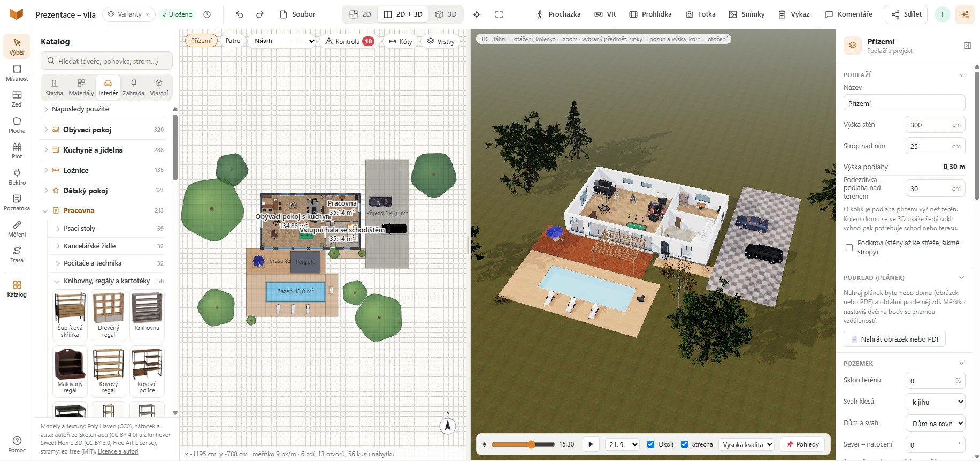Redo the last action
Screen dimensions: 980x461
[260, 14]
